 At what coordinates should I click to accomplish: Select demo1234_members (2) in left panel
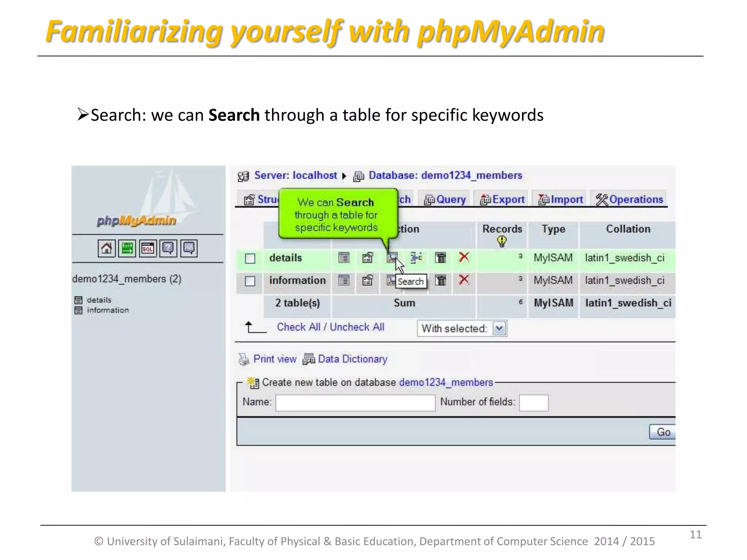(127, 279)
